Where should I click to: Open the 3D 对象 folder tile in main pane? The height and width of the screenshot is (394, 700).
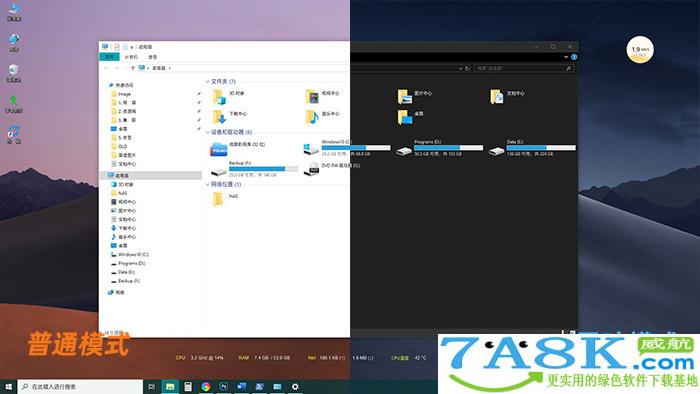click(x=228, y=96)
